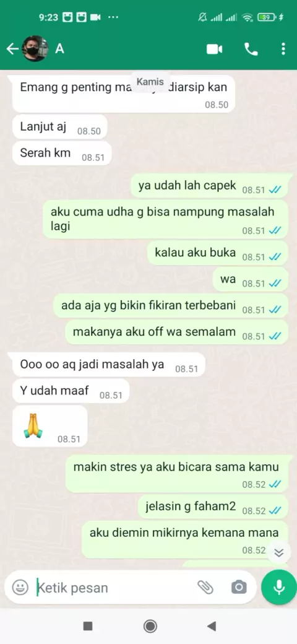Tap the praying hands emoji message
Screen dimensions: 297x644
coord(50,426)
